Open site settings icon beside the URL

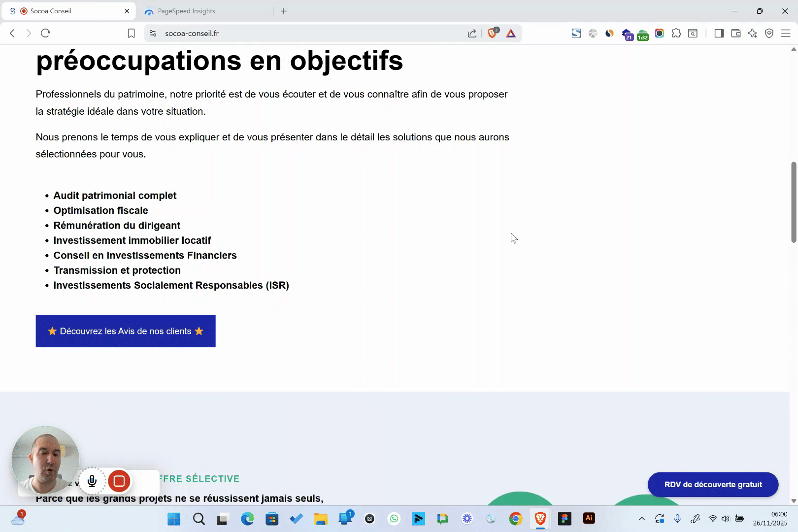[153, 33]
